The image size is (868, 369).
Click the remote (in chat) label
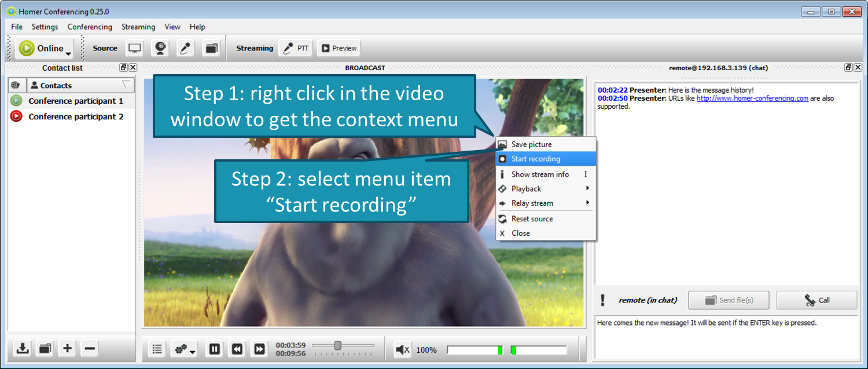[648, 300]
